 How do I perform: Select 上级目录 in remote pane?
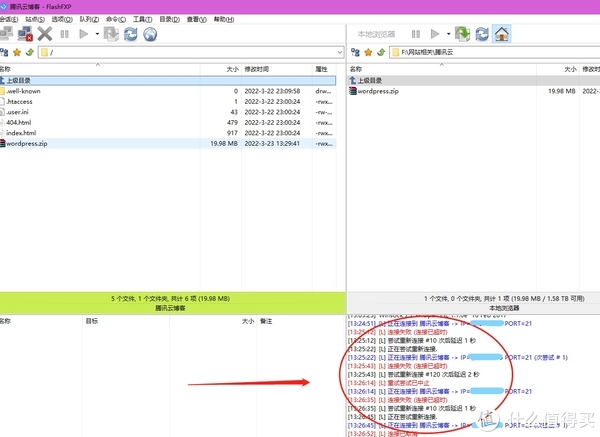[168, 80]
